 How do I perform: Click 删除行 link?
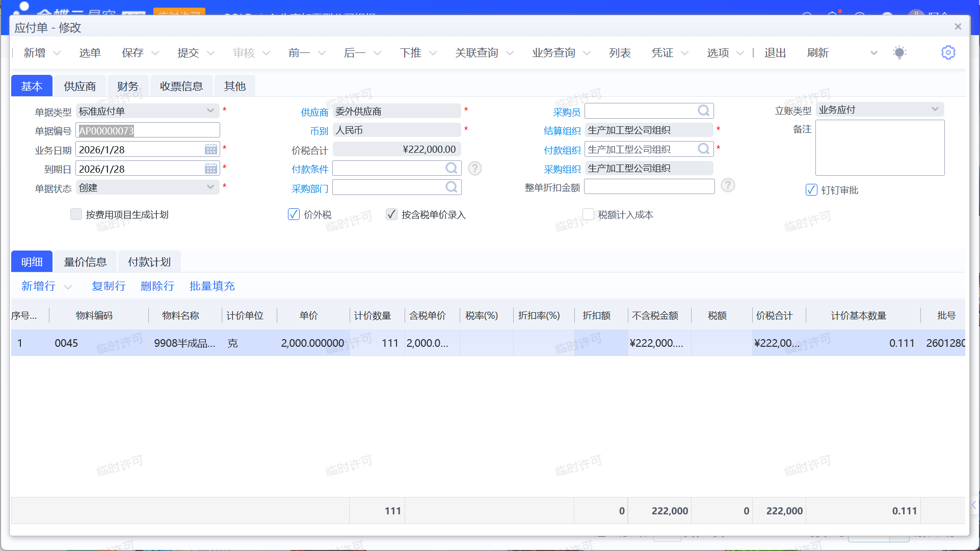(157, 286)
